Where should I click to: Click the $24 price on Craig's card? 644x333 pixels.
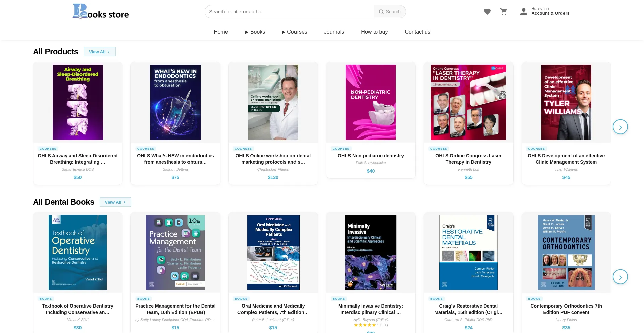[469, 328]
